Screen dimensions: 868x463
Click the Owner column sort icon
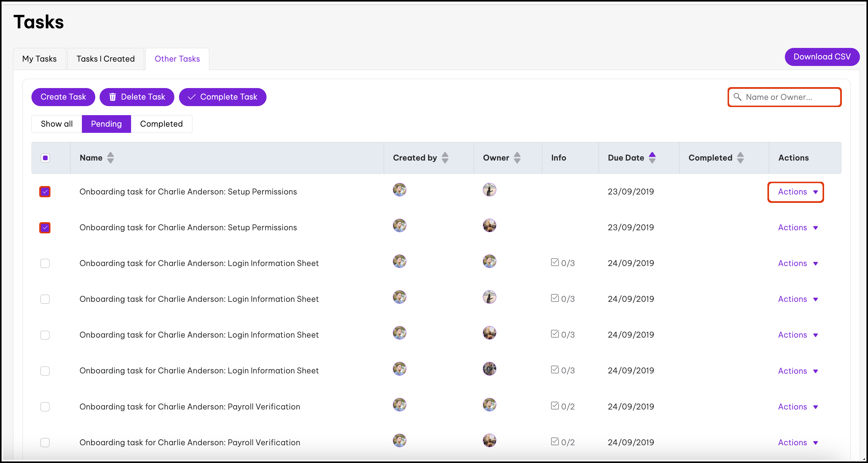tap(517, 157)
